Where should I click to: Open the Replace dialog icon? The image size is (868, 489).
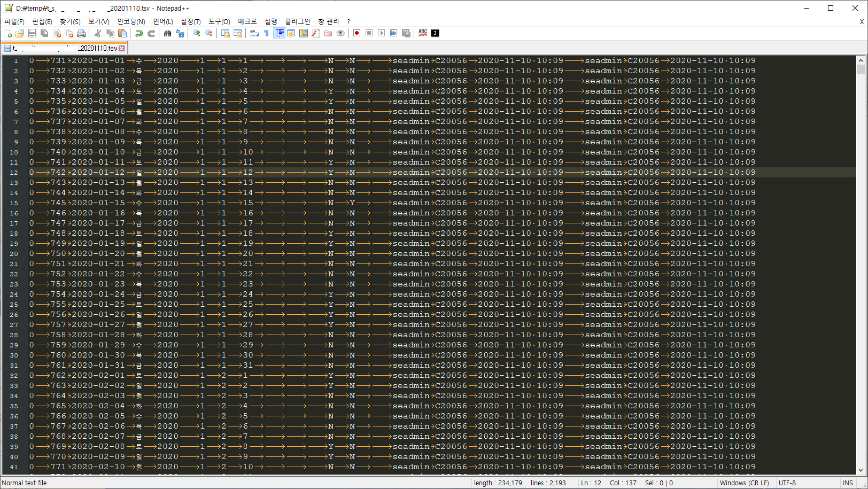click(180, 33)
